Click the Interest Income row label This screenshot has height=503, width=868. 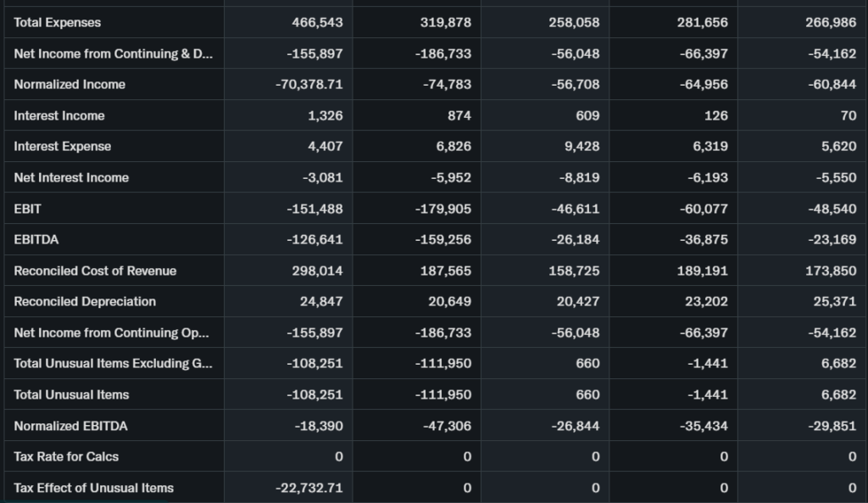click(x=59, y=115)
